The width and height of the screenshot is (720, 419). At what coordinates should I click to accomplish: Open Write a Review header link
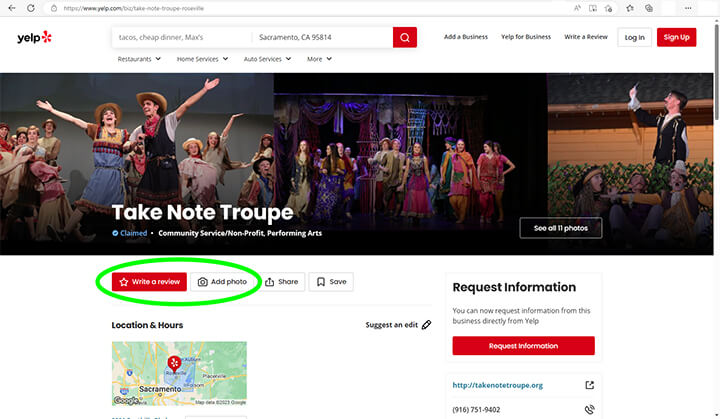(586, 37)
